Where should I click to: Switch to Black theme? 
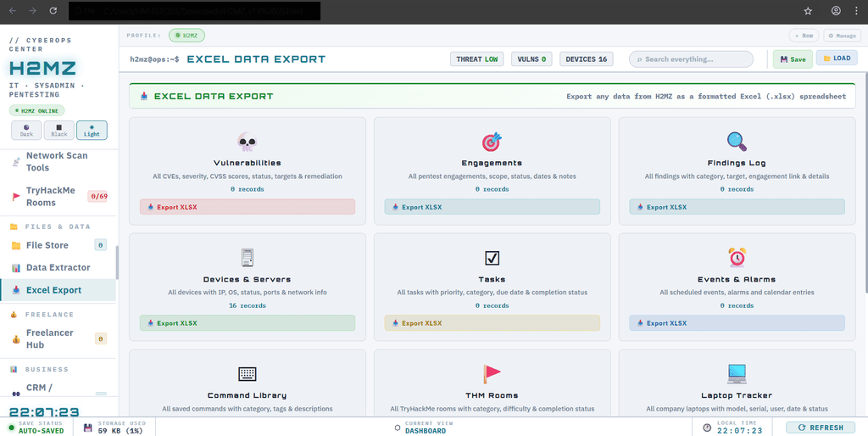click(x=58, y=130)
